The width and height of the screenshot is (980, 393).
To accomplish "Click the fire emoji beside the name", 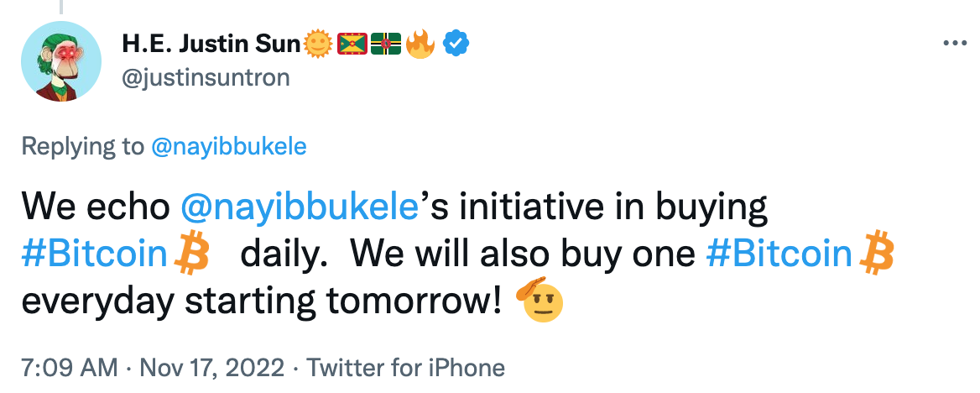I will pos(420,44).
